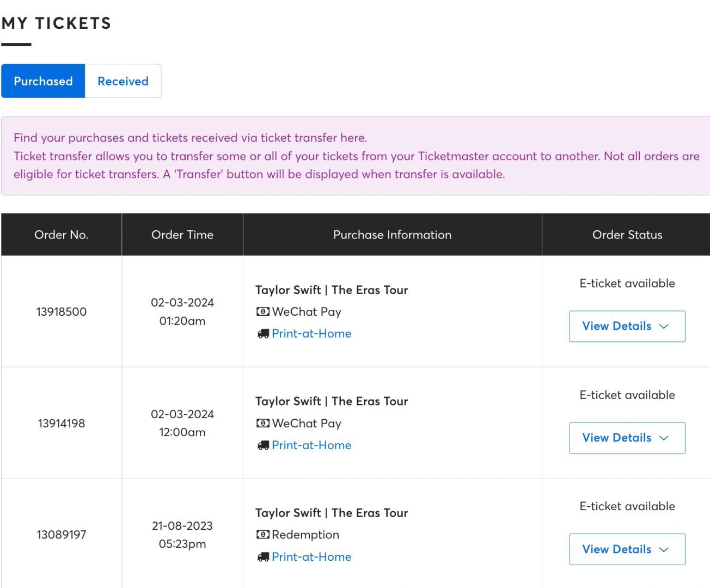This screenshot has height=588, width=710.
Task: Click truck icon in order 13918500 row
Action: click(x=263, y=334)
